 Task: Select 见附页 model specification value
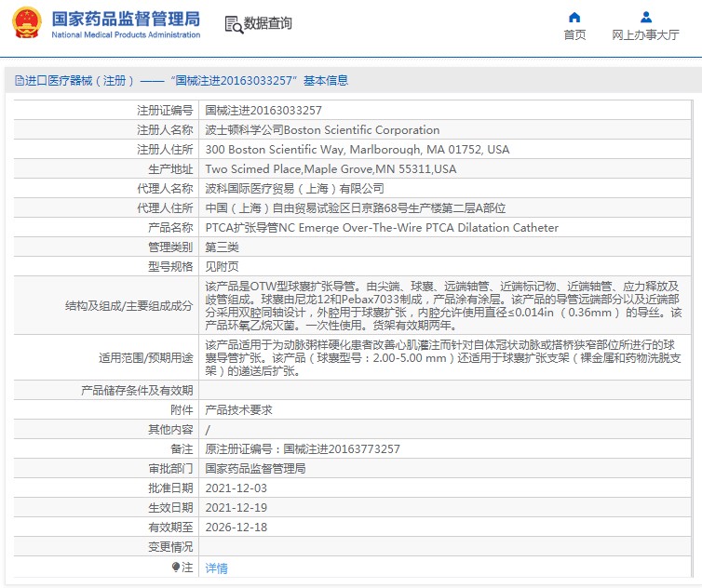[x=223, y=267]
